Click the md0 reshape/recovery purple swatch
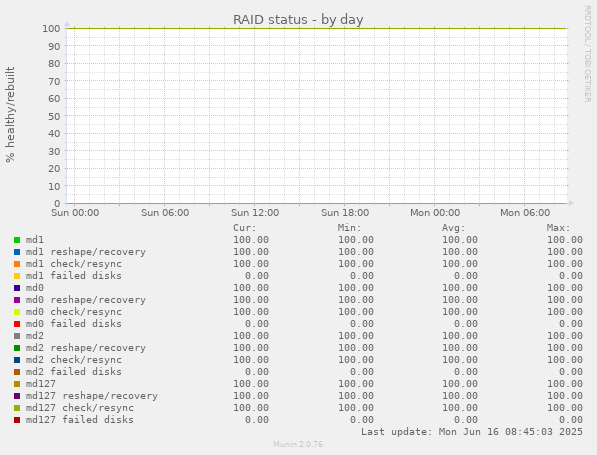Viewport: 597px width, 455px height. (x=17, y=300)
